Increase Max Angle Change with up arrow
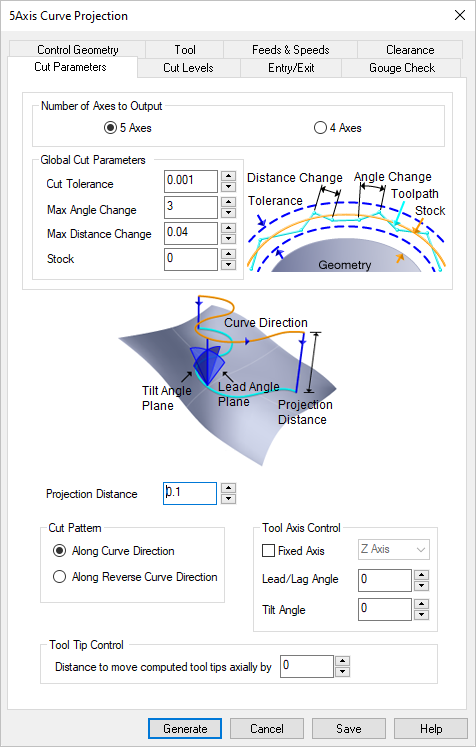The width and height of the screenshot is (476, 747). point(229,202)
